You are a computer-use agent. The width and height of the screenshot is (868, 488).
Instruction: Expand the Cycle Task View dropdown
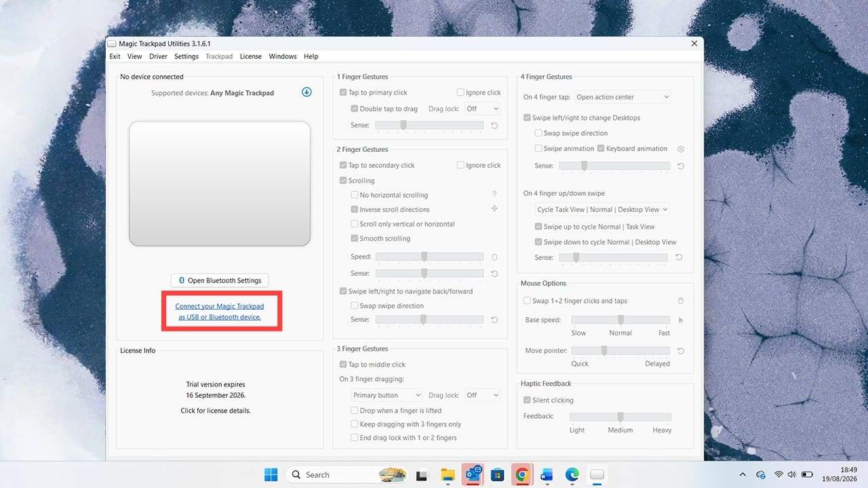pos(602,209)
